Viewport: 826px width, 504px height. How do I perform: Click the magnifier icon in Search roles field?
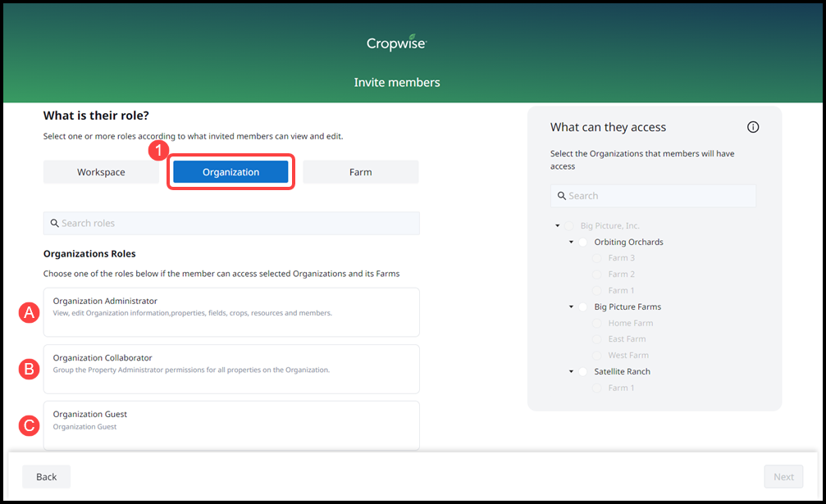pos(54,223)
